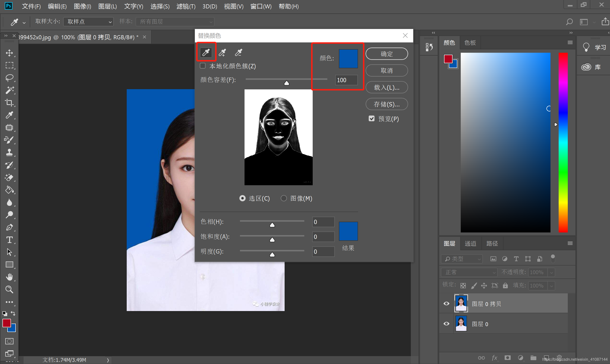Select the 图像(M) radio button
610x364 pixels.
coord(284,198)
